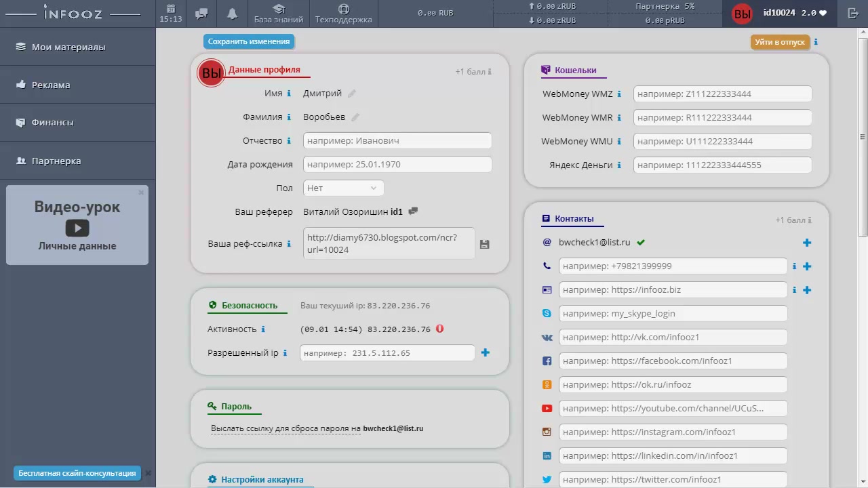The height and width of the screenshot is (488, 868).
Task: Click the Отчество input field
Action: (x=397, y=141)
